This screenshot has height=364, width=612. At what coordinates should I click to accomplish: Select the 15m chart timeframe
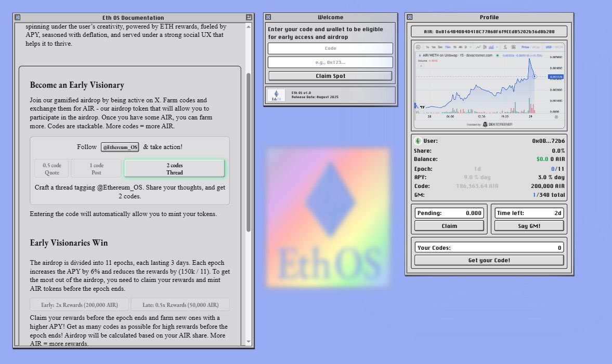[x=448, y=47]
